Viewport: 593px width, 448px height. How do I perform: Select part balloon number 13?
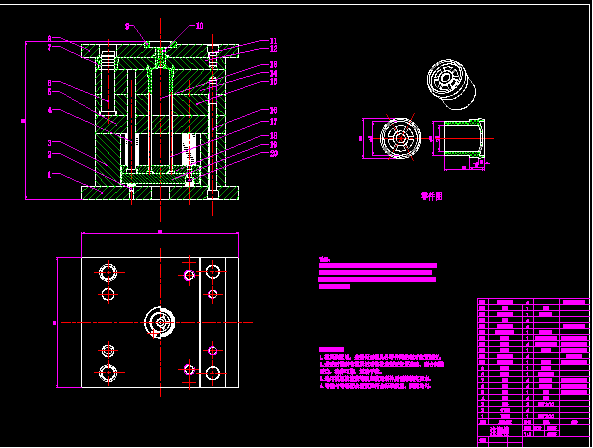273,65
